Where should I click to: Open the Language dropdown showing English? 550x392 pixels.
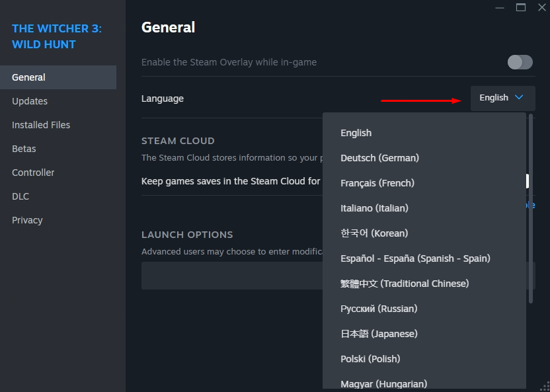pos(502,98)
